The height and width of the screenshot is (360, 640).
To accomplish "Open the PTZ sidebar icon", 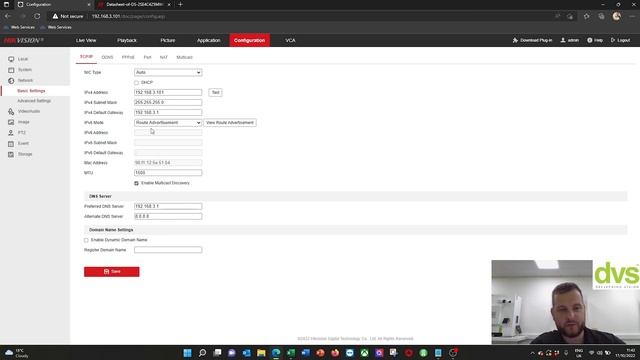I will [11, 133].
